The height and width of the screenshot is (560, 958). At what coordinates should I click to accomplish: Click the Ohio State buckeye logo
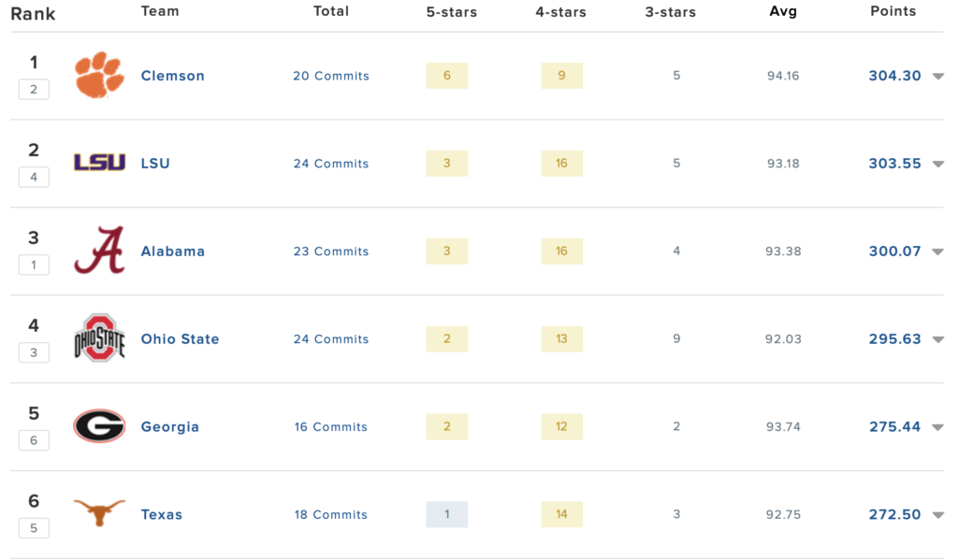98,338
